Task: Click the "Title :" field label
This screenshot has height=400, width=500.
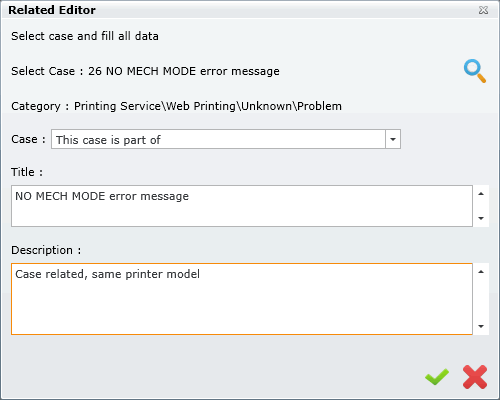Action: click(x=27, y=172)
